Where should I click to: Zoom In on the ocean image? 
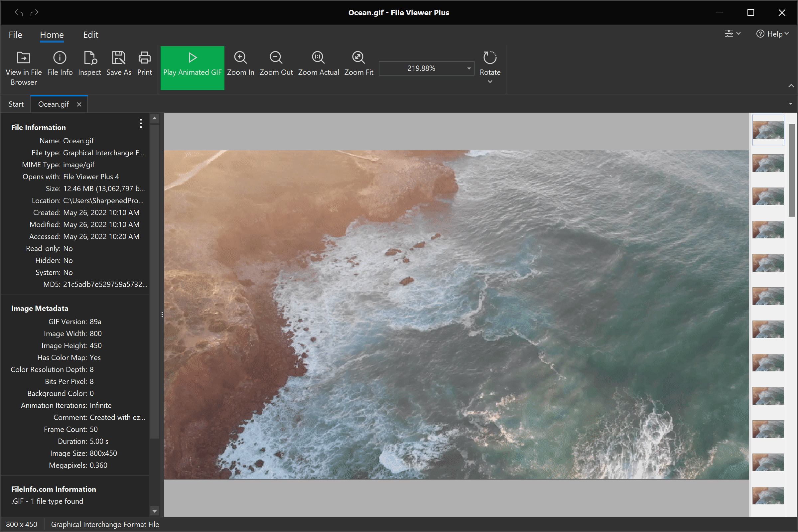[240, 65]
